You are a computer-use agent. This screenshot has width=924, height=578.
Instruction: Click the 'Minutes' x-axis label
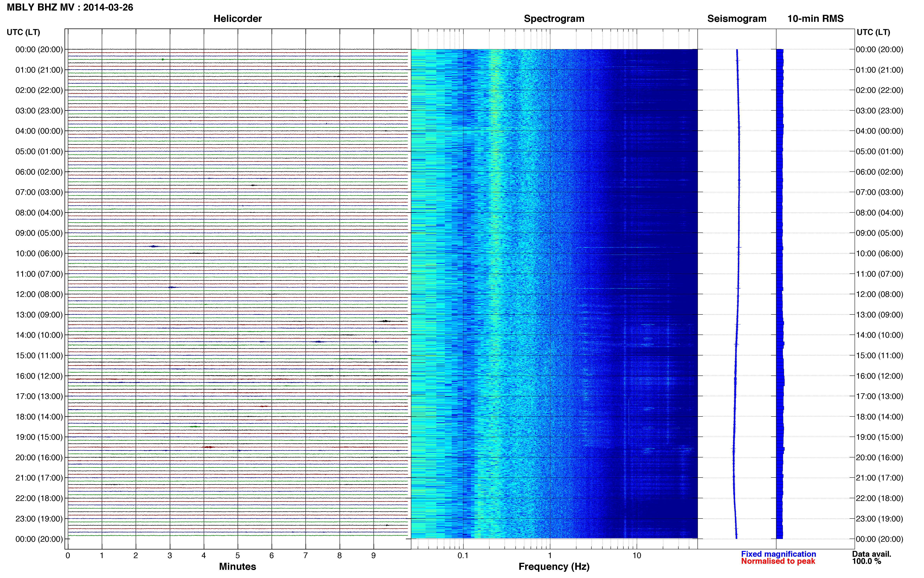238,566
